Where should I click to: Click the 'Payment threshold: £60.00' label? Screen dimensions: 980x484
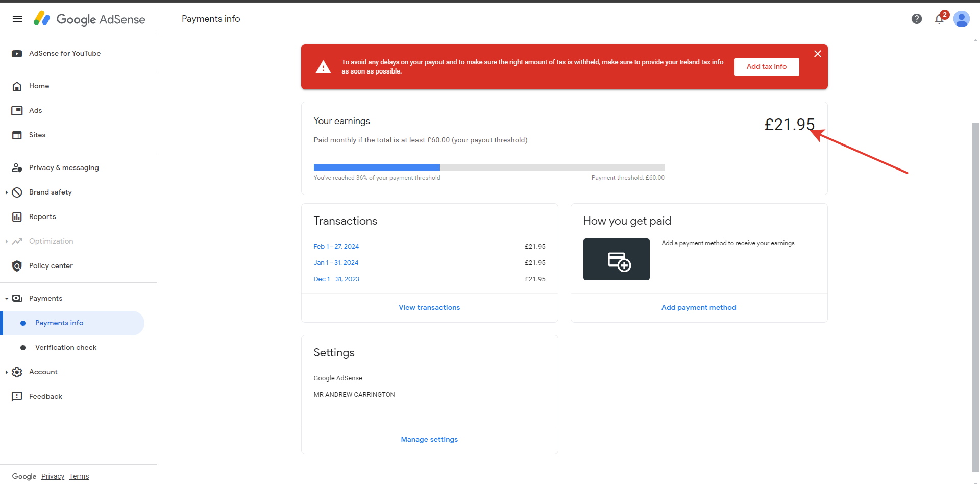pyautogui.click(x=628, y=178)
